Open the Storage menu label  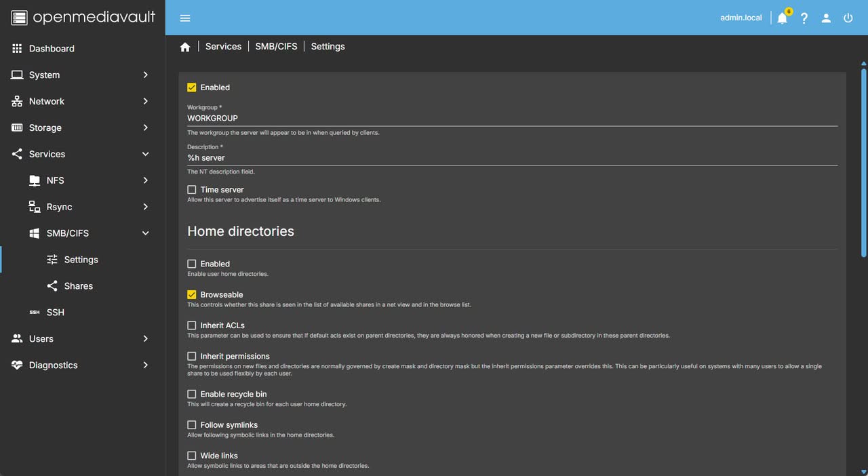pos(45,127)
